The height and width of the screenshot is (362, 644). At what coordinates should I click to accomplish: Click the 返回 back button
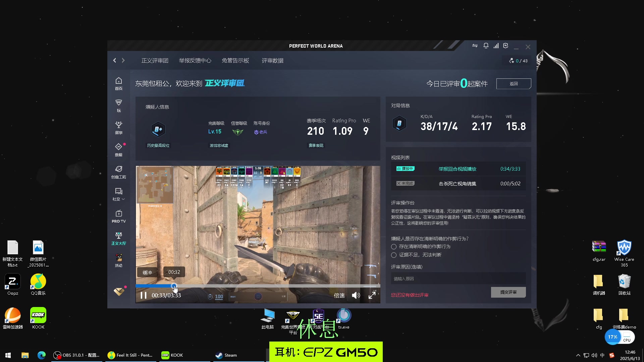pyautogui.click(x=514, y=84)
